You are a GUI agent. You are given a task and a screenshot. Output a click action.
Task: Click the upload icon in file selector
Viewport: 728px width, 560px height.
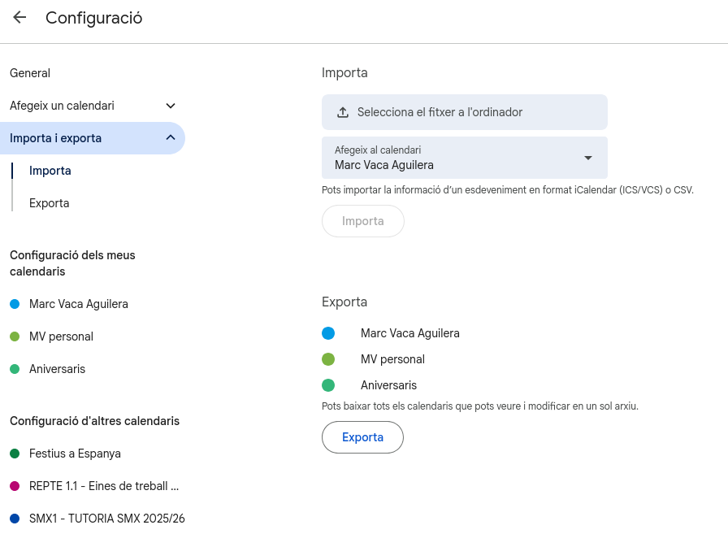(343, 112)
